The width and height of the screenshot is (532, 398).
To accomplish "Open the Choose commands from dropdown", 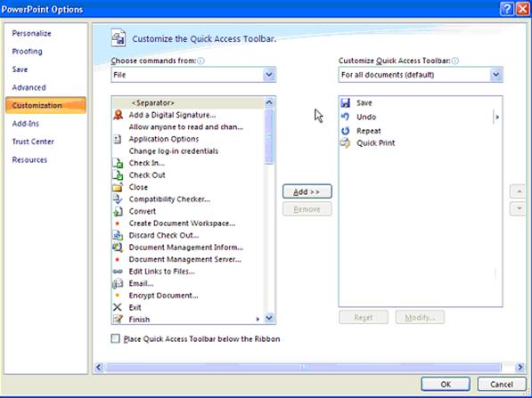I will click(193, 75).
